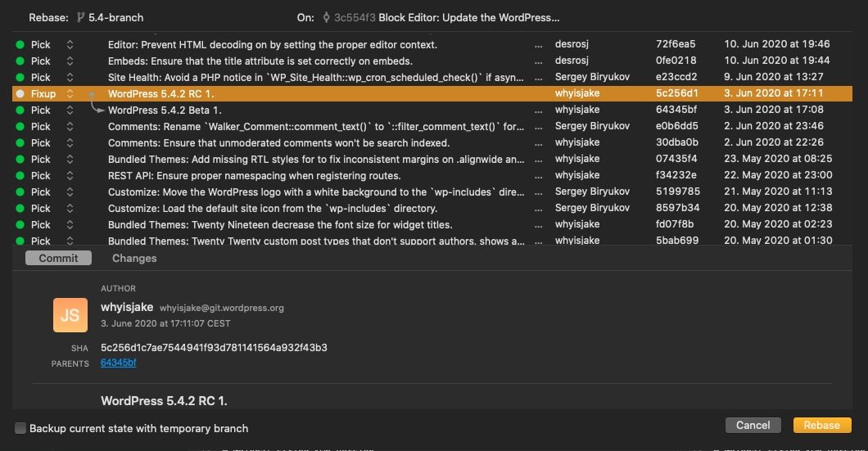868x451 pixels.
Task: Click ellipsis in WordPress 5.4.2 Beta 1 row
Action: [x=538, y=111]
